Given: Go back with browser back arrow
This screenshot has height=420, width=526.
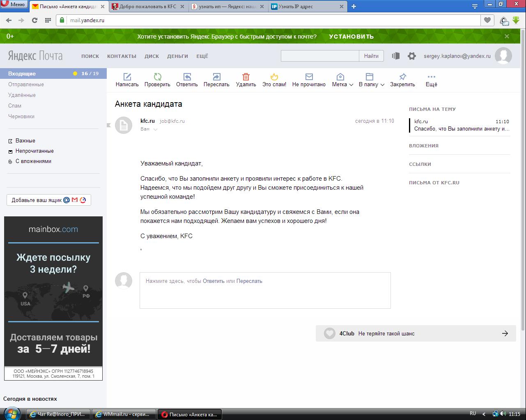Looking at the screenshot, I should pos(9,20).
